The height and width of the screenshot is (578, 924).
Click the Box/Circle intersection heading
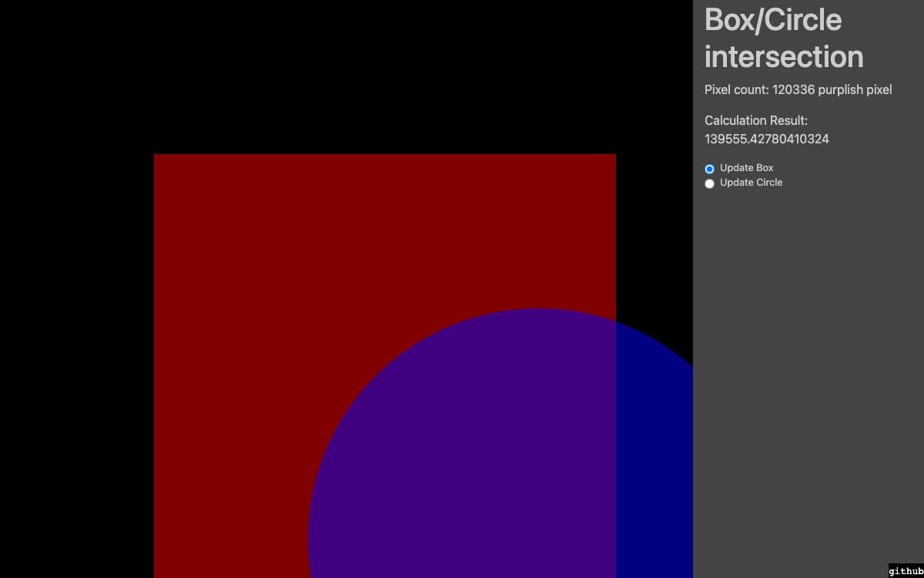point(784,38)
